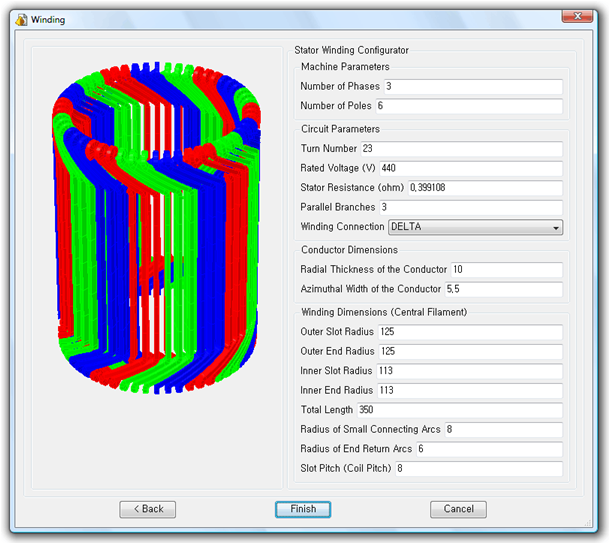Image resolution: width=610 pixels, height=544 pixels.
Task: Click the Parallel Branches input
Action: point(470,207)
